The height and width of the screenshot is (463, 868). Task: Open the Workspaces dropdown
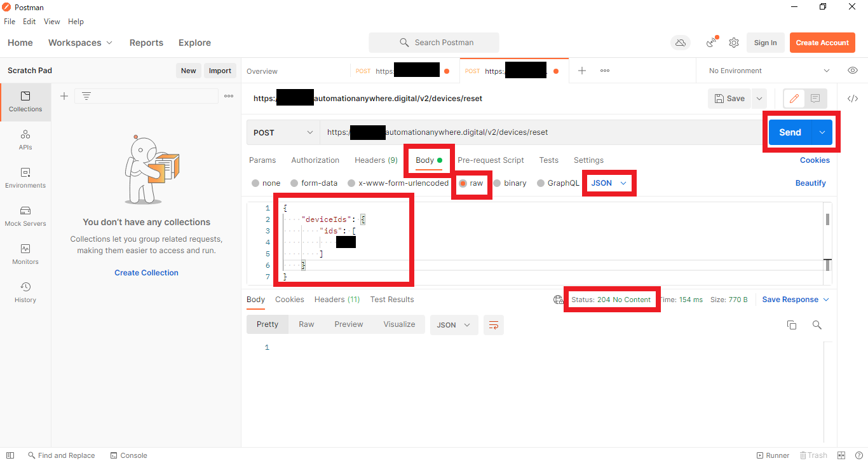(x=80, y=43)
